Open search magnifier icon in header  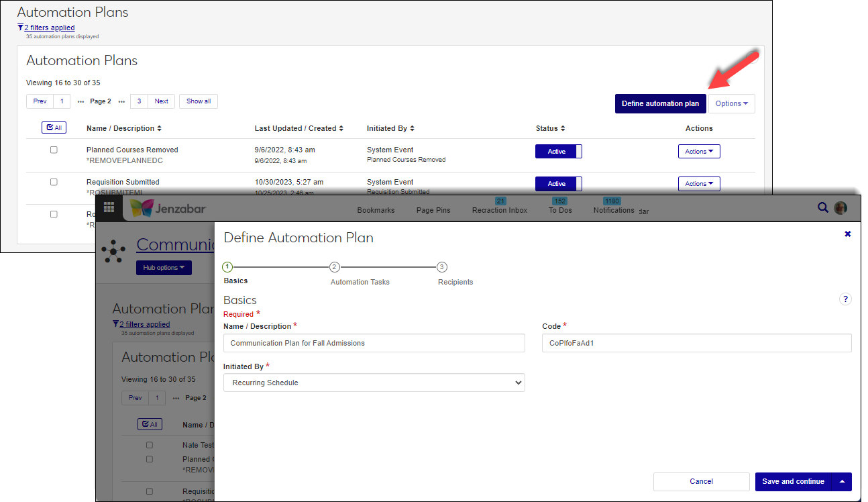822,208
